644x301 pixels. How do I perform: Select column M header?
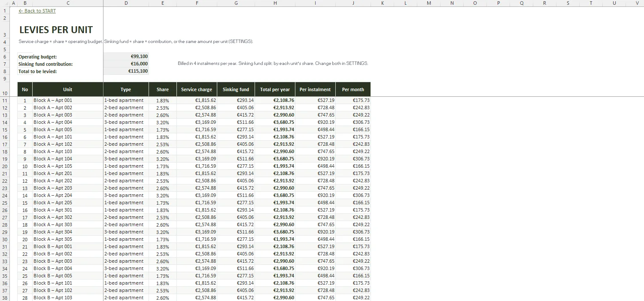[429, 3]
